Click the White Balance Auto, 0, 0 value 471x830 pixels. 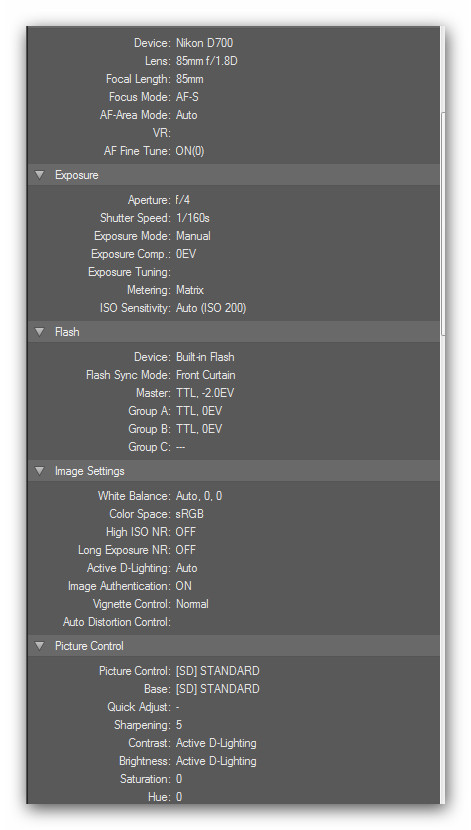[199, 497]
